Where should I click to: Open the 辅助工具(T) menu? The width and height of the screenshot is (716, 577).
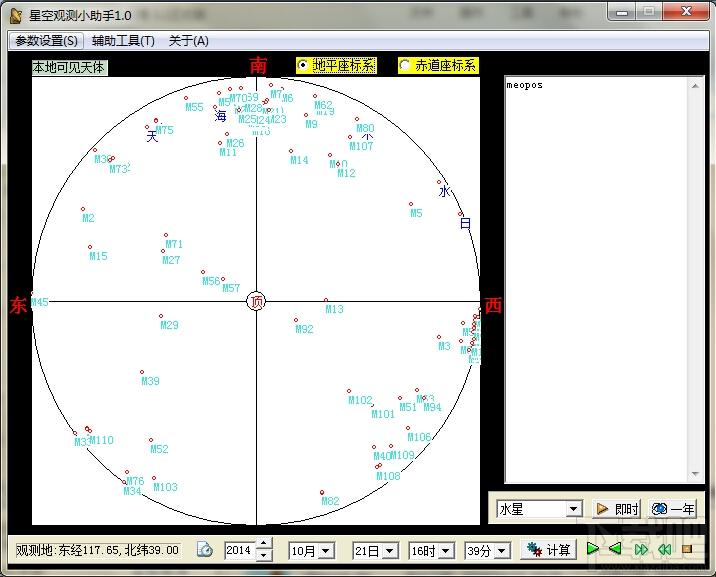[123, 41]
